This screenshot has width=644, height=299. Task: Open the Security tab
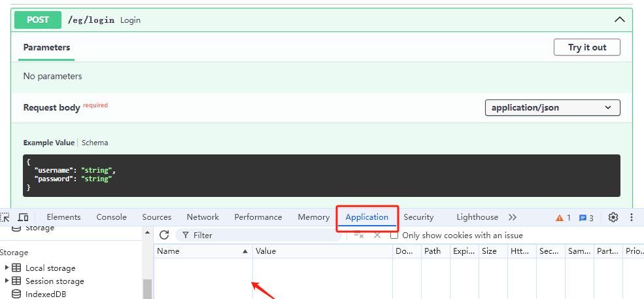click(x=418, y=217)
